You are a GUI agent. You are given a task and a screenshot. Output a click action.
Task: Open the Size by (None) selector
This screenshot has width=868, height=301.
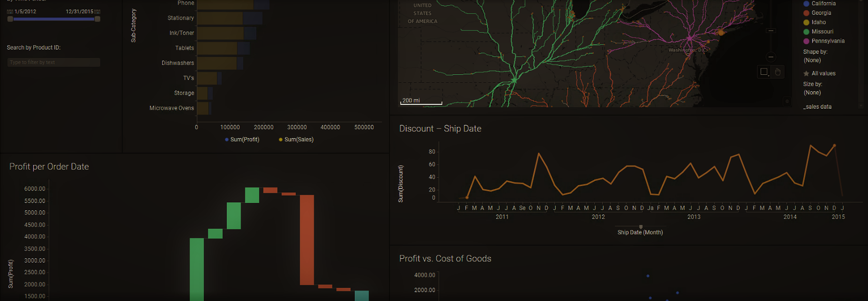(x=812, y=93)
